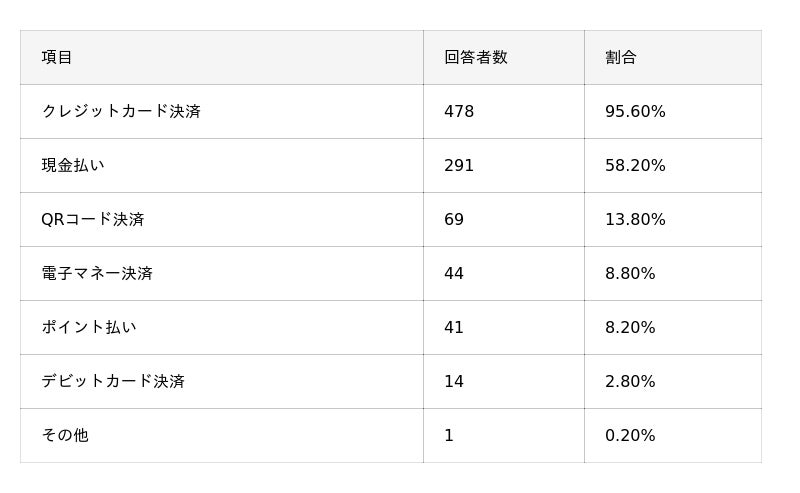
Task: Click the その他 row label
Action: click(x=65, y=435)
